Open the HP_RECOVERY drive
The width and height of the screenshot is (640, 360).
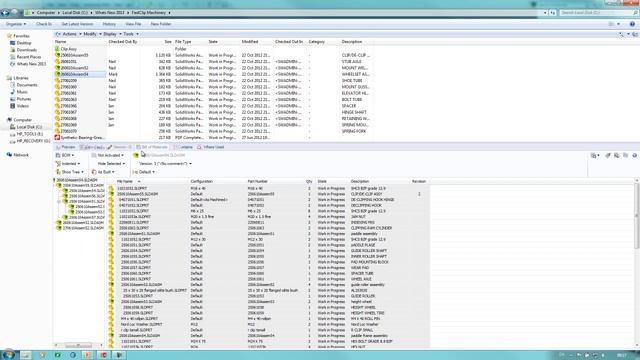[33, 141]
